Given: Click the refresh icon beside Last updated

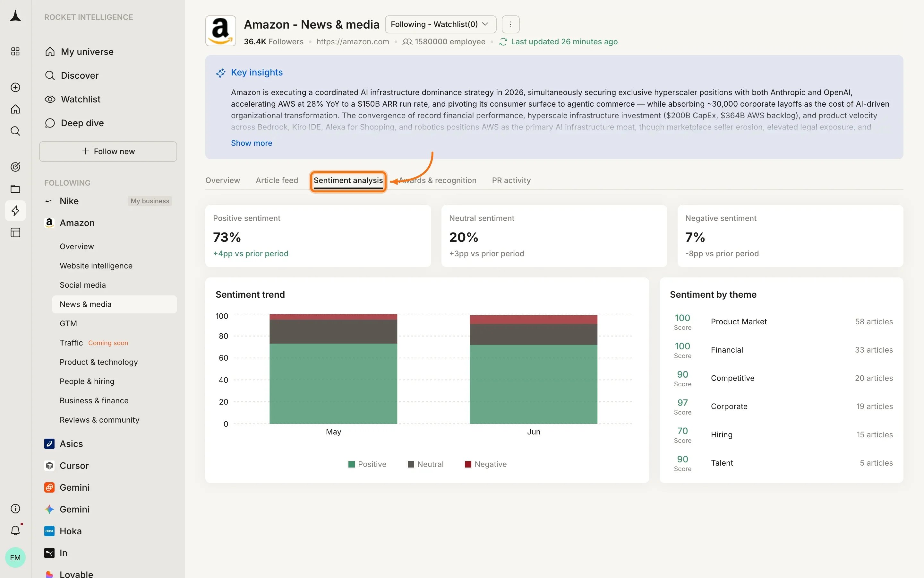Looking at the screenshot, I should pos(503,42).
